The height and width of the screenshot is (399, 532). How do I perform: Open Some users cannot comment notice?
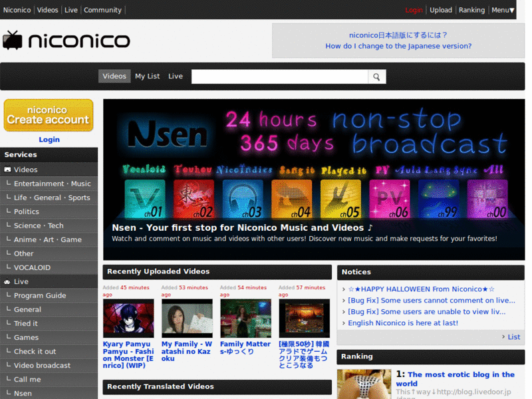click(432, 301)
